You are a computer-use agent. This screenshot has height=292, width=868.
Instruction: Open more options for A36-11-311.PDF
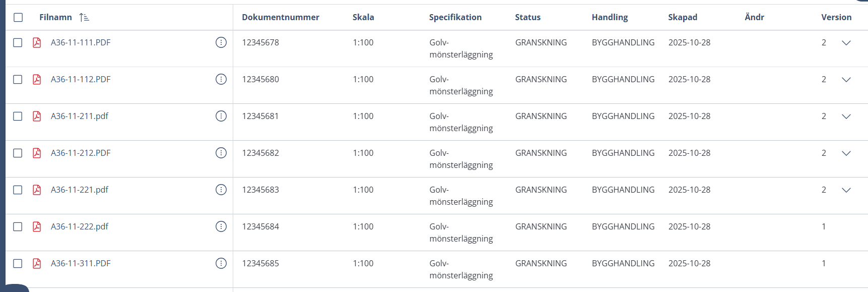click(221, 263)
